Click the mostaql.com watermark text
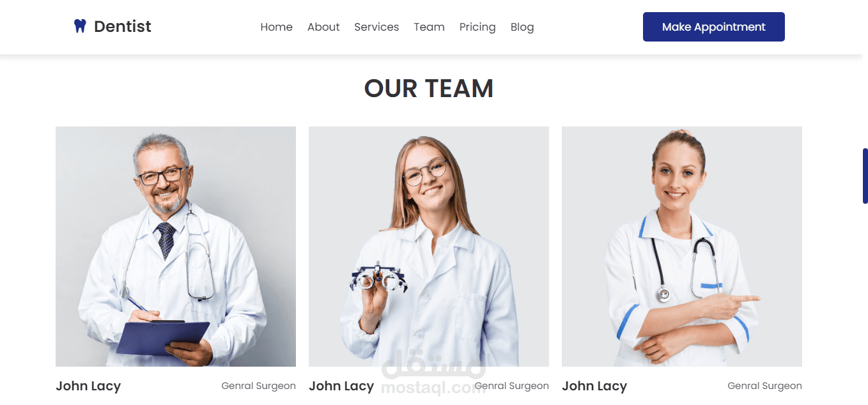Image resolution: width=868 pixels, height=405 pixels. point(433,387)
